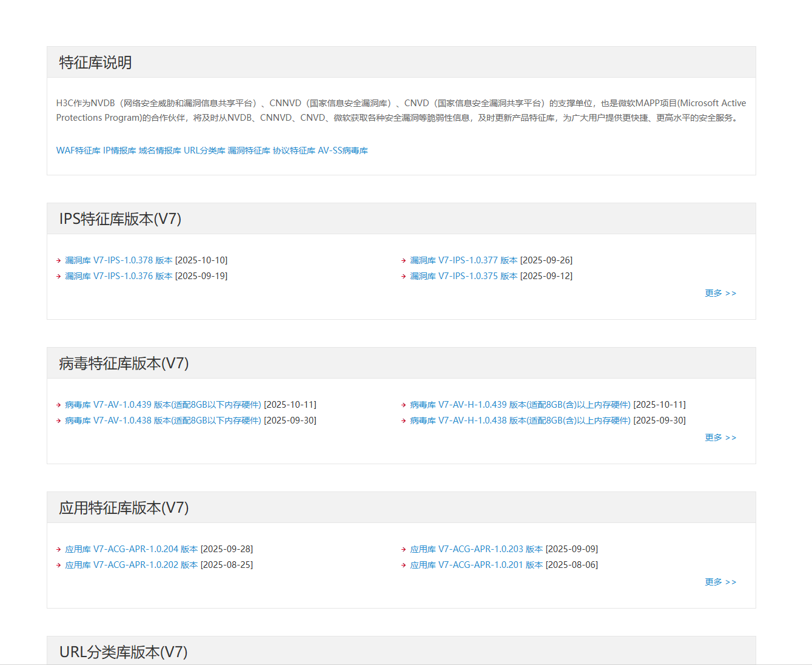Show more 应用特征库 versions via 更多
This screenshot has width=812, height=665.
coord(720,582)
